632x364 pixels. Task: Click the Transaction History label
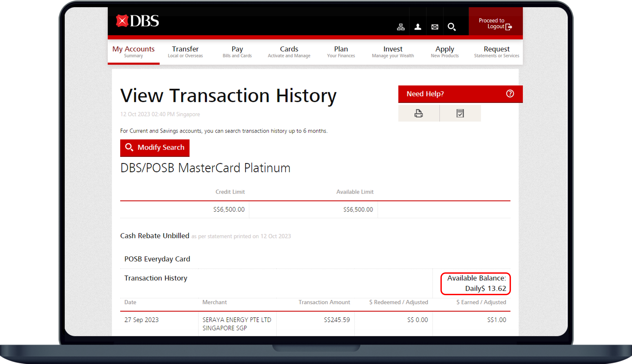click(156, 278)
